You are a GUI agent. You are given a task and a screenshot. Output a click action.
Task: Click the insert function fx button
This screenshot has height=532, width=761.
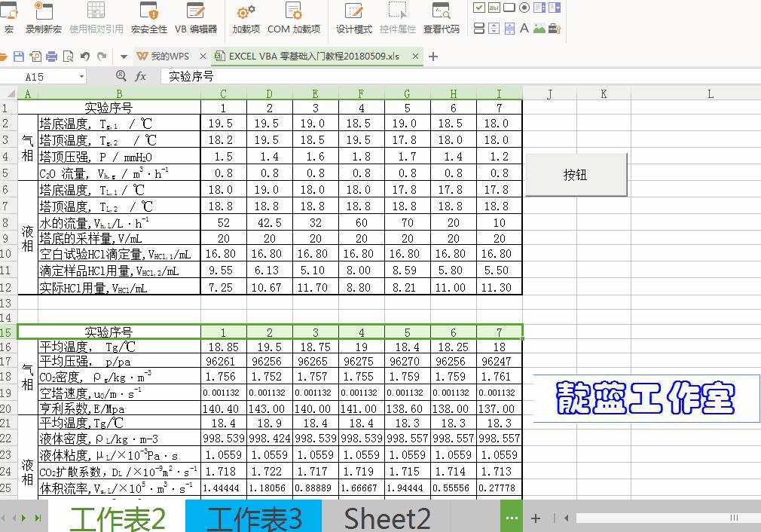pyautogui.click(x=142, y=76)
